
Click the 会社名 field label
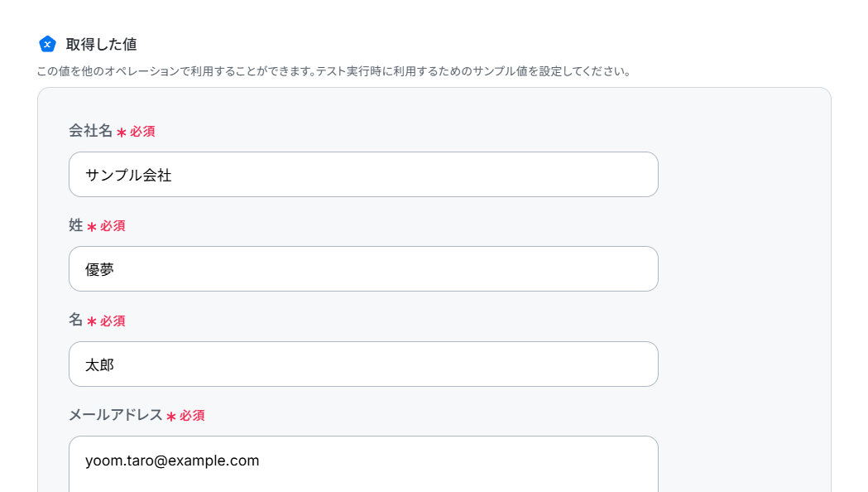91,131
